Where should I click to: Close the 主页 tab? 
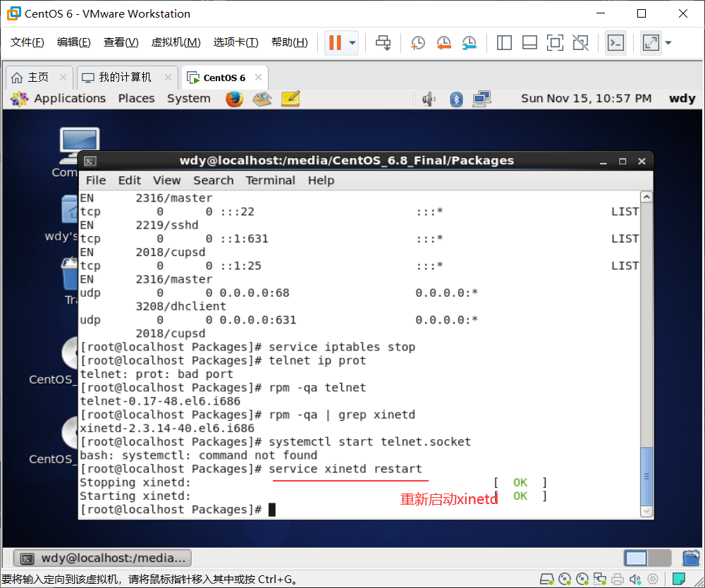click(x=63, y=78)
